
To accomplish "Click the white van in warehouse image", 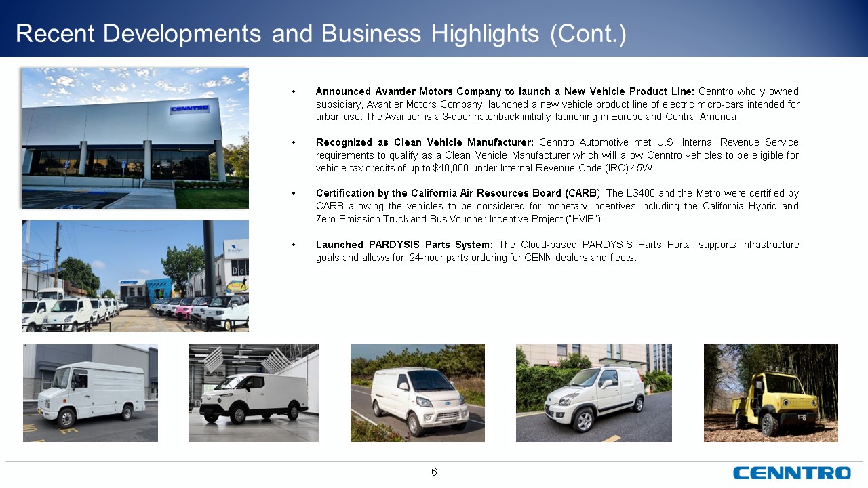I will point(254,393).
